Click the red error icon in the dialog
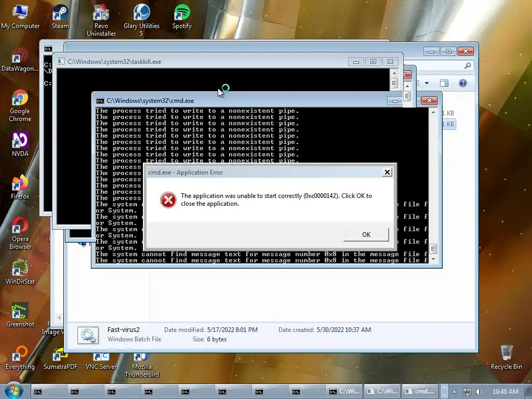 [168, 200]
